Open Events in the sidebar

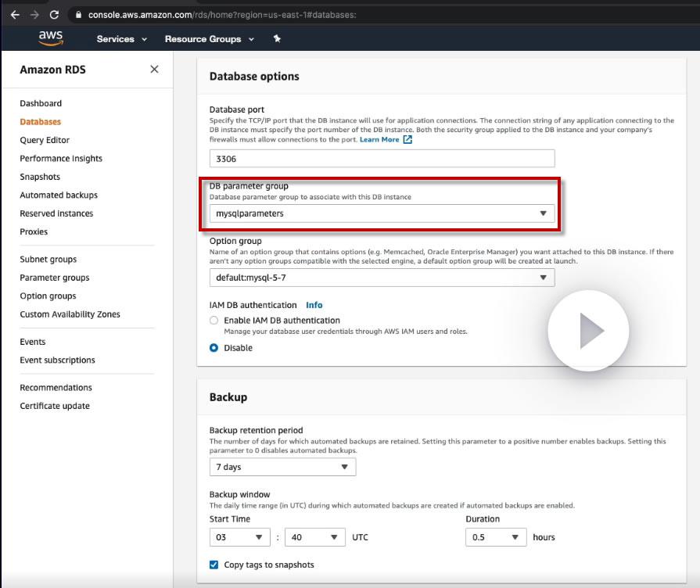pos(33,342)
